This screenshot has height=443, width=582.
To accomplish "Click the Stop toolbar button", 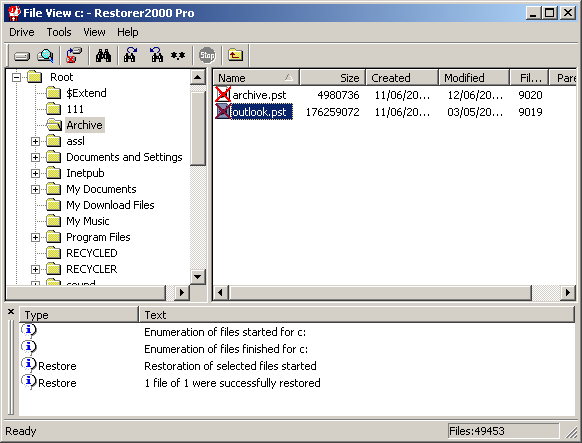I will [x=207, y=56].
